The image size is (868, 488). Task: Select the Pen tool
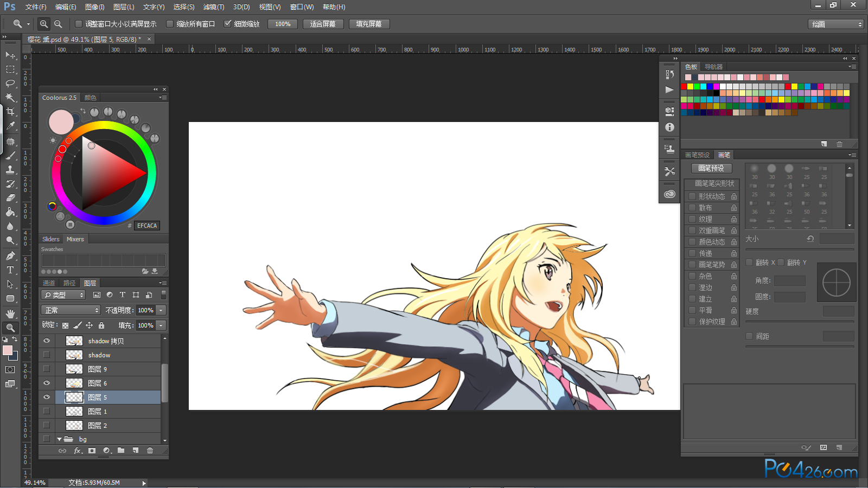[x=10, y=255]
